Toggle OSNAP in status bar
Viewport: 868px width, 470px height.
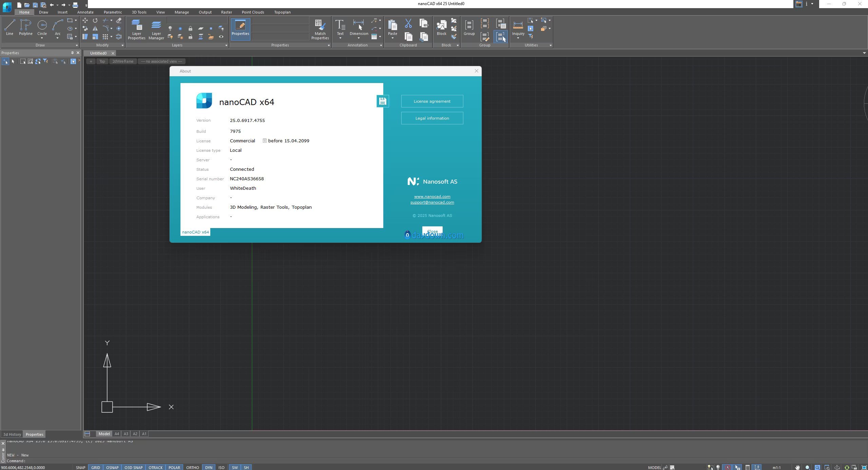coord(112,467)
